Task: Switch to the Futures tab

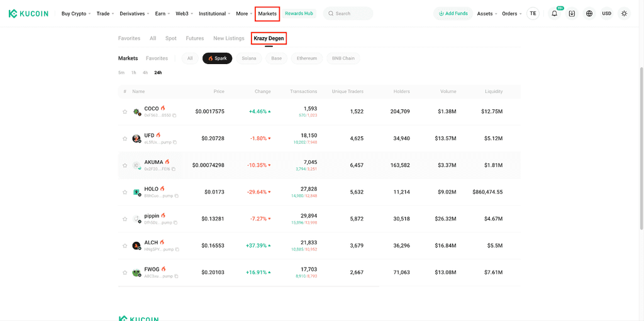Action: (195, 38)
